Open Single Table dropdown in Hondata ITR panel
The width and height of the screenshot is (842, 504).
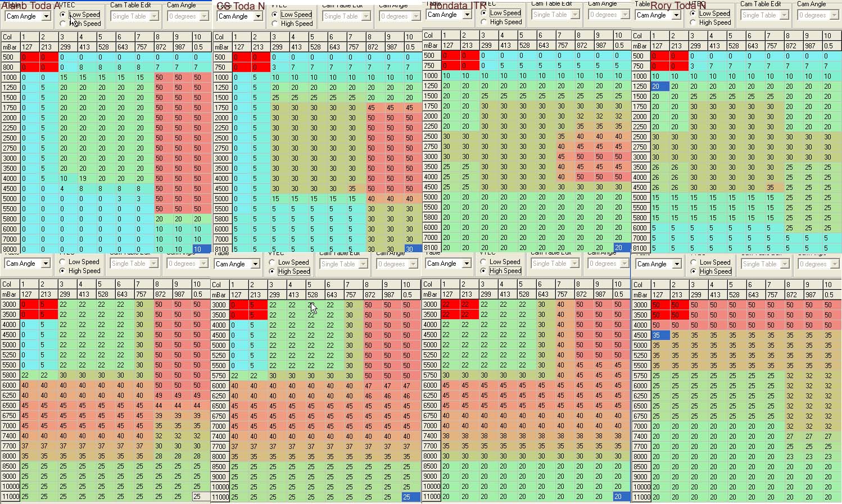click(555, 15)
